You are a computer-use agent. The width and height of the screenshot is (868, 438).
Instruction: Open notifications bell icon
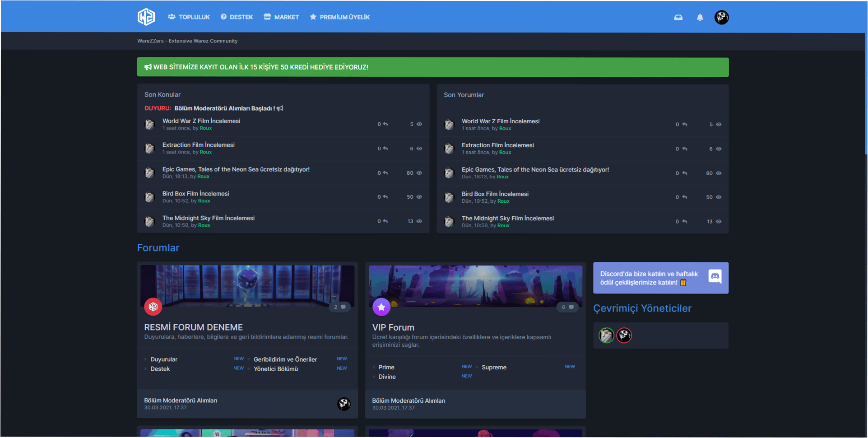[700, 18]
